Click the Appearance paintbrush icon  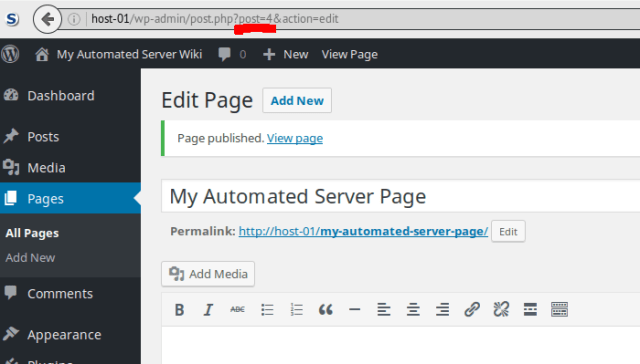[x=11, y=334]
